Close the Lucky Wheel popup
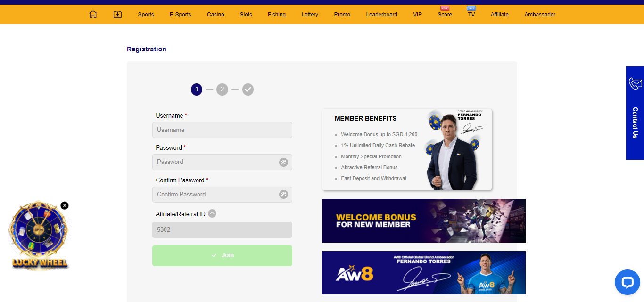 (x=65, y=205)
